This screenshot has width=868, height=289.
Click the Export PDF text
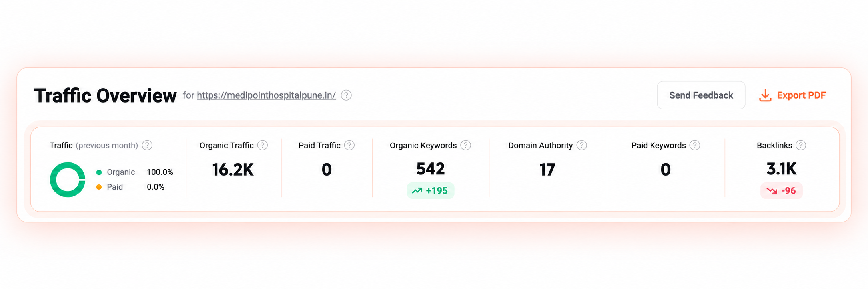click(x=801, y=95)
